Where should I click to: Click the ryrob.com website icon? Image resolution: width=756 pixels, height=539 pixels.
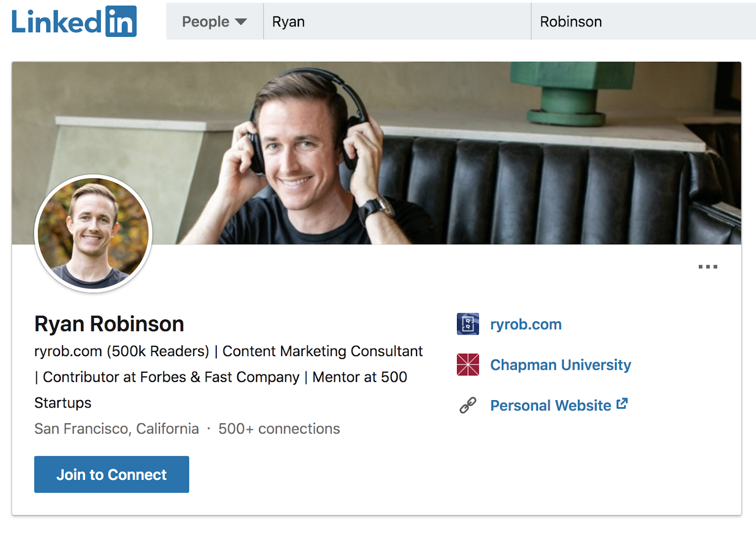(x=467, y=324)
